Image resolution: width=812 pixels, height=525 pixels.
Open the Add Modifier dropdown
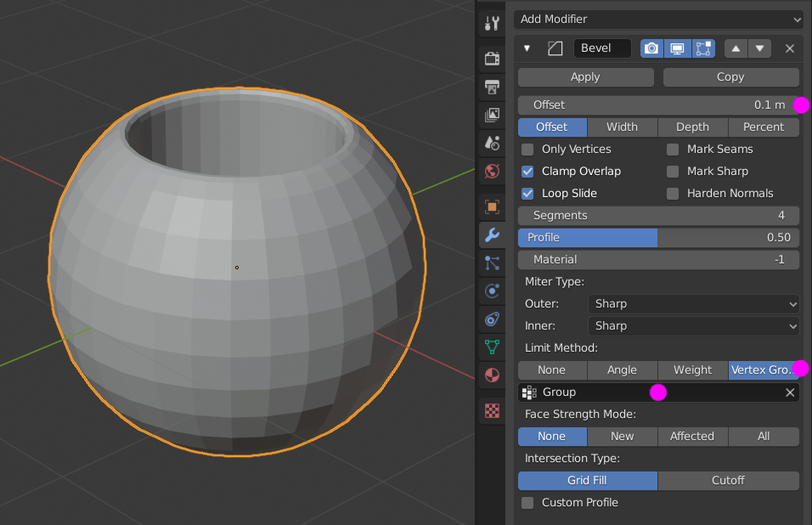(658, 19)
